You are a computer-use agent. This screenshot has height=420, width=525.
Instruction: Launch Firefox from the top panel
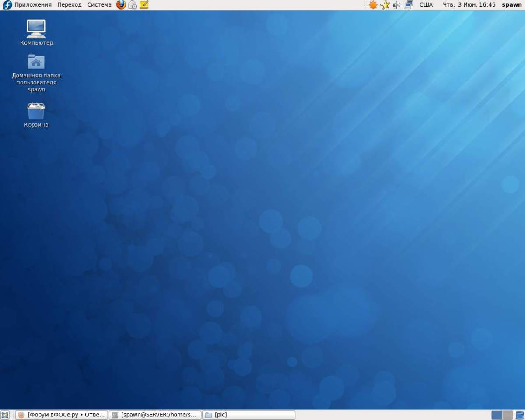[121, 5]
